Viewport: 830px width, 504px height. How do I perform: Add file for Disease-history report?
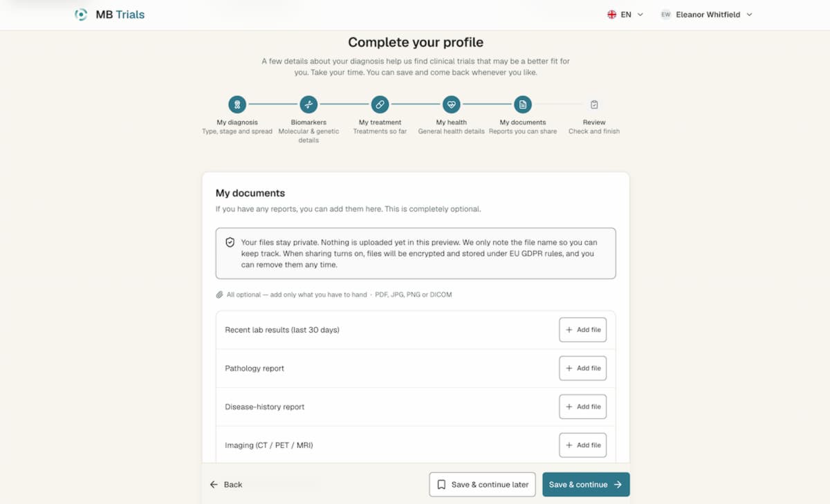583,407
